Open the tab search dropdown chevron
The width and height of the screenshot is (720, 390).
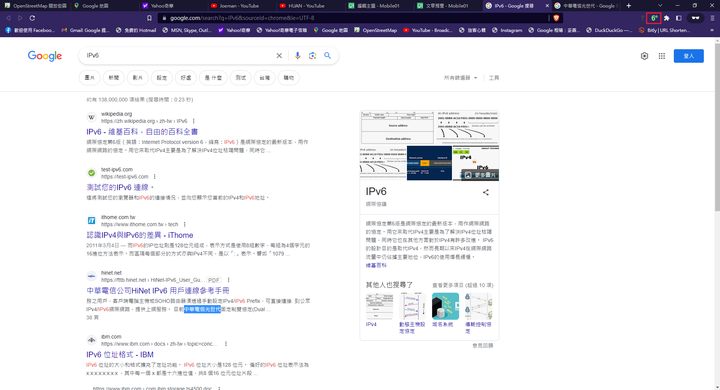coord(660,6)
